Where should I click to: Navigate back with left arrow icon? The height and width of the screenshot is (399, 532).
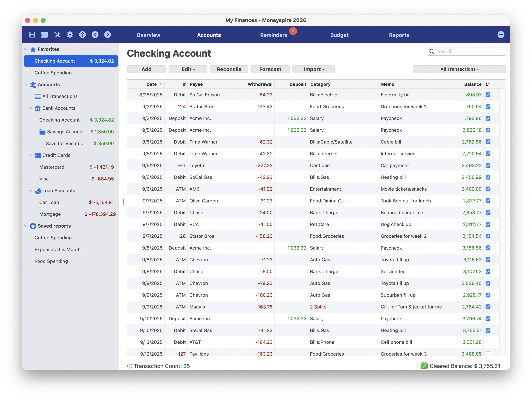(95, 35)
